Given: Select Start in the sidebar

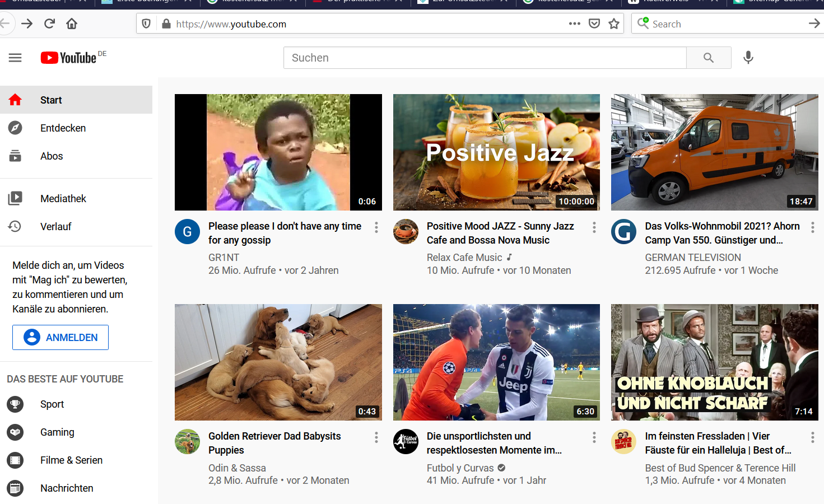Looking at the screenshot, I should [x=76, y=100].
